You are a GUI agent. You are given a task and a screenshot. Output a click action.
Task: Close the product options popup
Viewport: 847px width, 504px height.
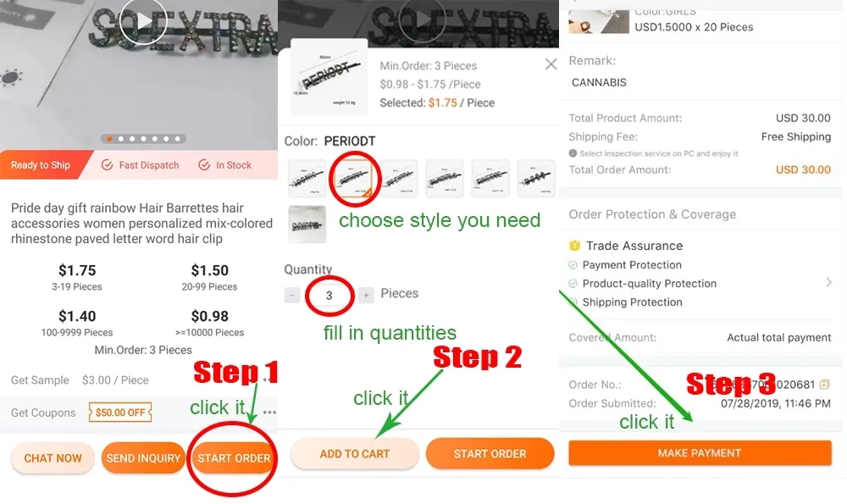(x=551, y=64)
